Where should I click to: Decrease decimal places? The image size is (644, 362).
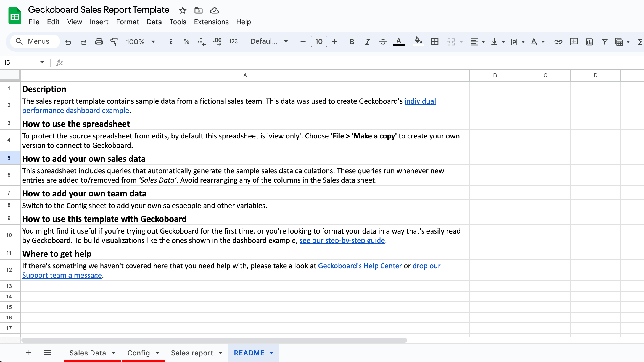(201, 41)
